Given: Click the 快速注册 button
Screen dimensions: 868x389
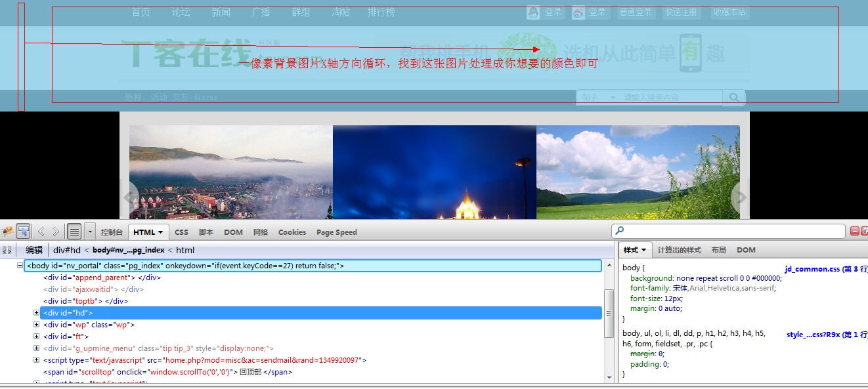Looking at the screenshot, I should pos(682,12).
